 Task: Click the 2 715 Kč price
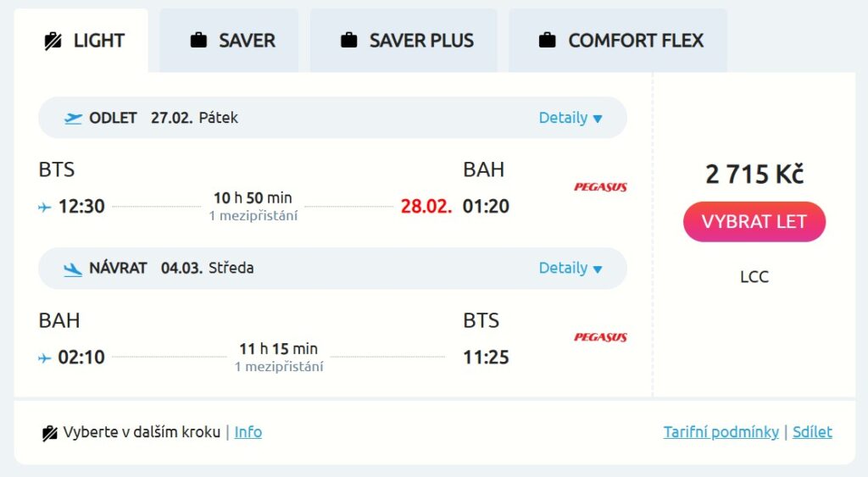(x=754, y=175)
